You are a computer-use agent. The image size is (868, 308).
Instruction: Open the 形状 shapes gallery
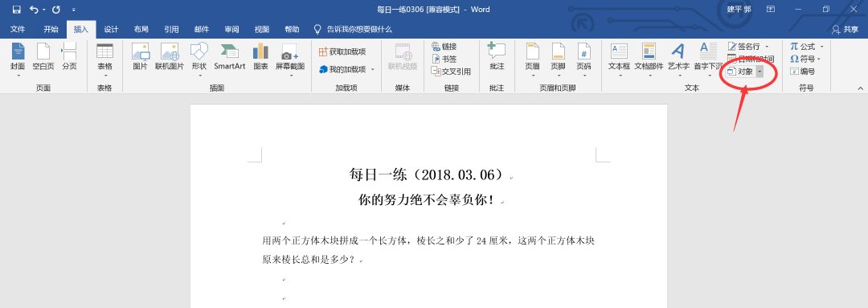(199, 60)
